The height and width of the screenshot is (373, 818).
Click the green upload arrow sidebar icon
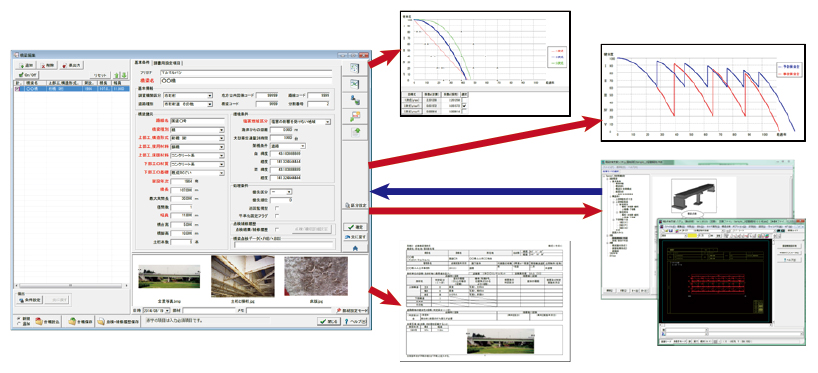355,132
